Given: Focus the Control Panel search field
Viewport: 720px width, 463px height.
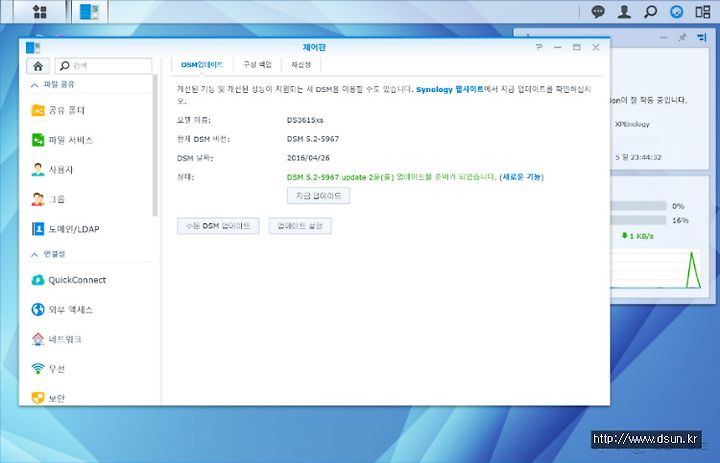Looking at the screenshot, I should point(103,66).
